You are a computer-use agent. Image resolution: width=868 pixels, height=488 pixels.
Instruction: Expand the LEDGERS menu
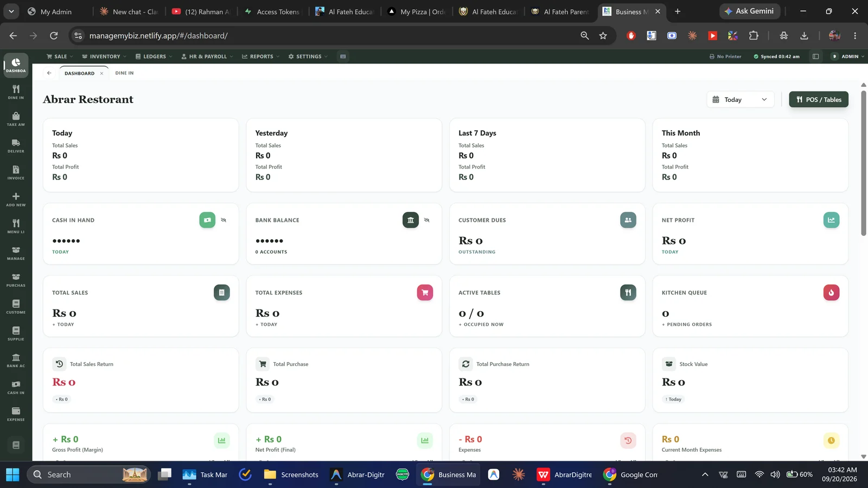(154, 56)
